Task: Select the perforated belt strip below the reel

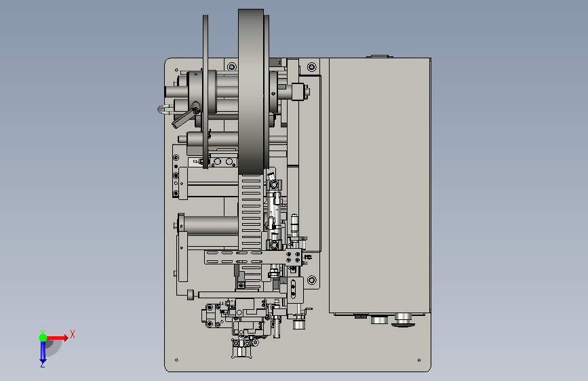Action: 251,233
